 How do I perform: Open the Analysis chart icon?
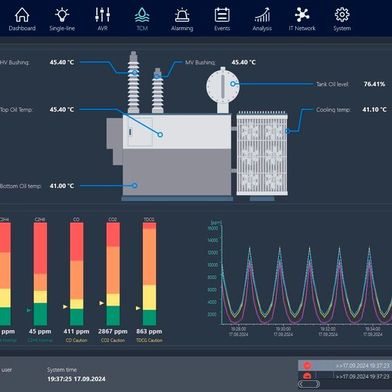point(262,15)
